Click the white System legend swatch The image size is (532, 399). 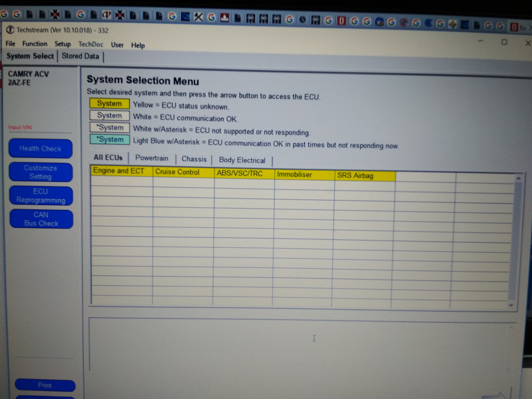click(109, 115)
